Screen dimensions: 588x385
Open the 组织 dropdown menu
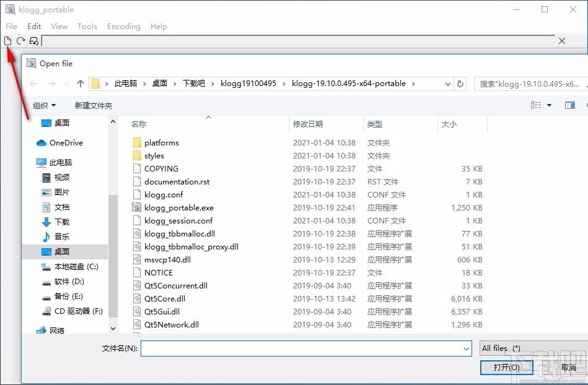tap(44, 106)
